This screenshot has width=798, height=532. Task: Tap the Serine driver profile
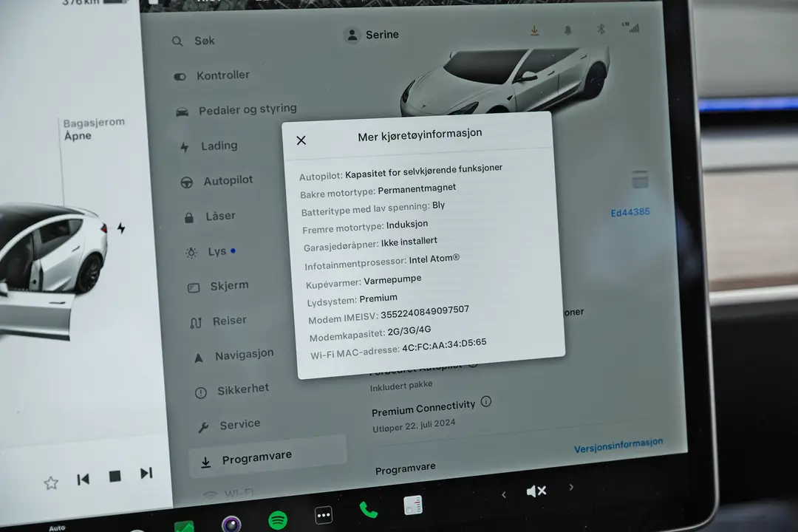(x=371, y=35)
